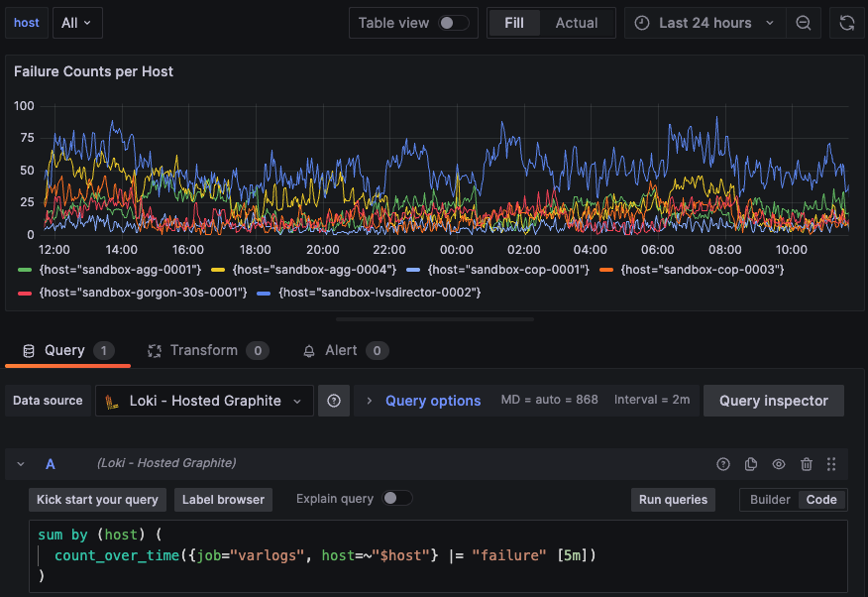Enable the Explain query toggle
868x597 pixels.
pyautogui.click(x=397, y=499)
